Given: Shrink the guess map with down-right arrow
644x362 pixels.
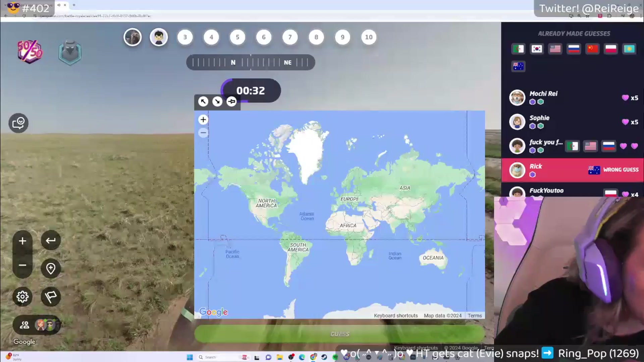Looking at the screenshot, I should coord(217,102).
